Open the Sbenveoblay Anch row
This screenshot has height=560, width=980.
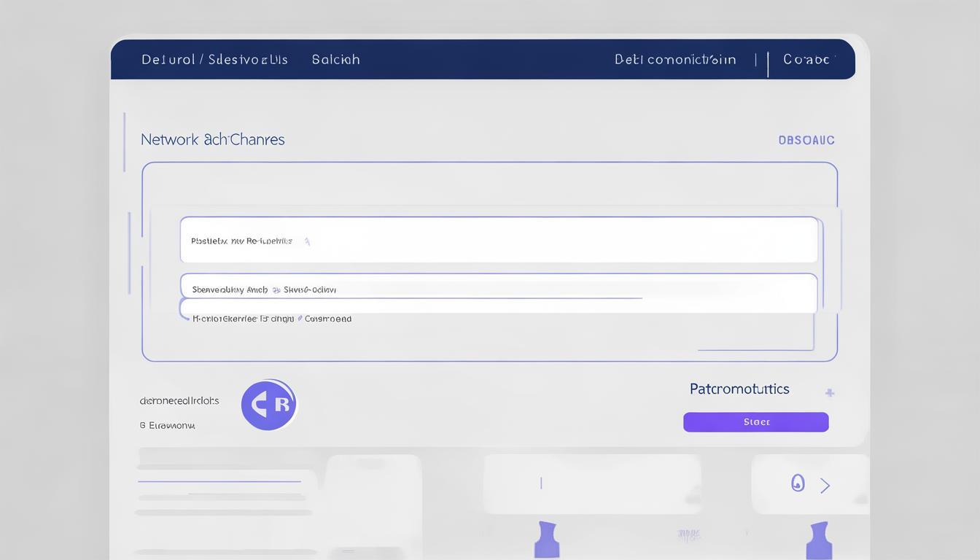498,289
